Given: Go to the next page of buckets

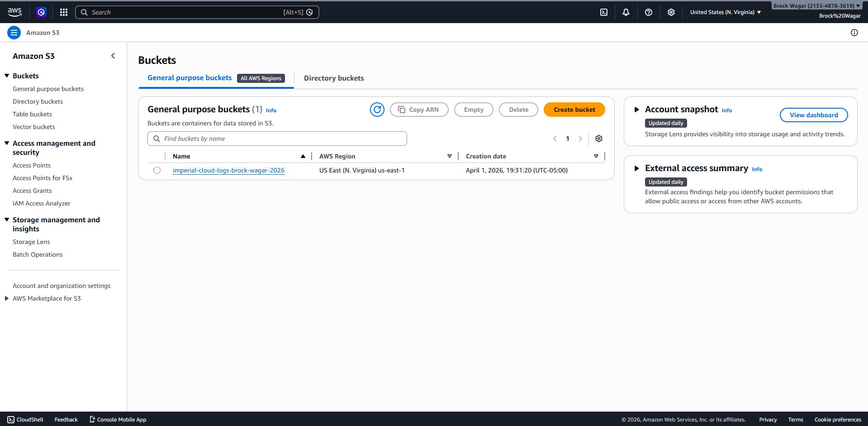Looking at the screenshot, I should pyautogui.click(x=580, y=139).
